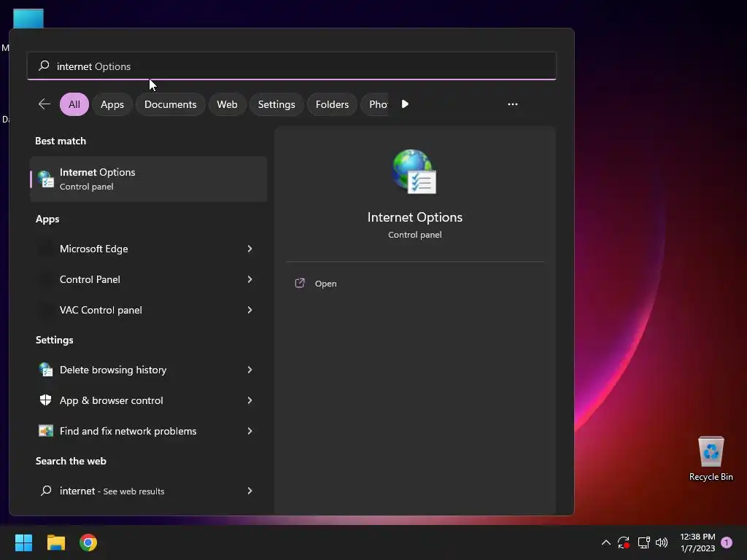Click Internet Options small icon in best match
Viewport: 747px width, 560px height.
[46, 179]
